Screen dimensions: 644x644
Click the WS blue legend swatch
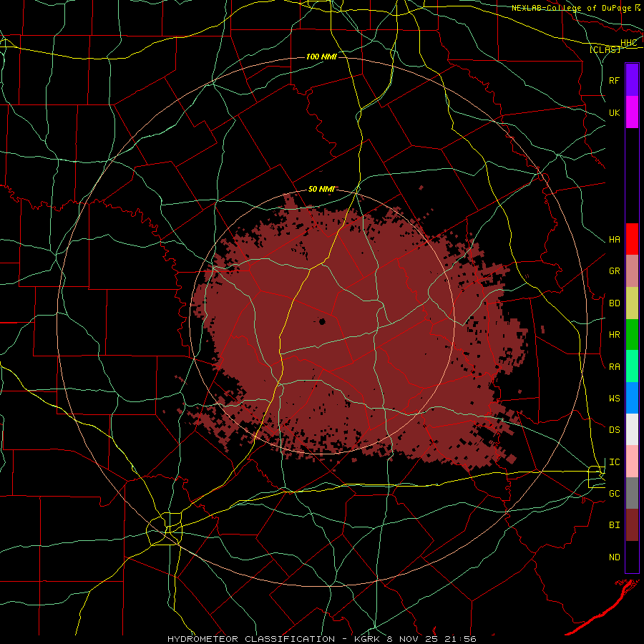click(x=632, y=398)
